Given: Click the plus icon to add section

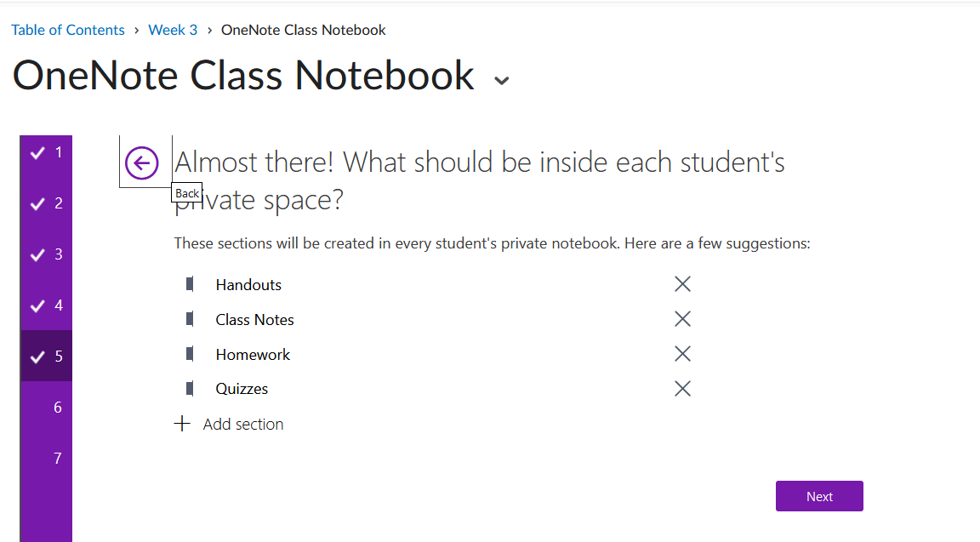Looking at the screenshot, I should [182, 424].
